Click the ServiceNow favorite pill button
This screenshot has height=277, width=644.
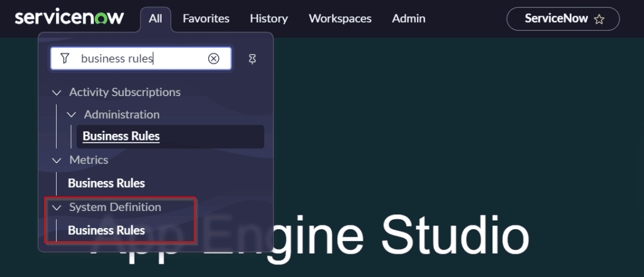(x=563, y=19)
